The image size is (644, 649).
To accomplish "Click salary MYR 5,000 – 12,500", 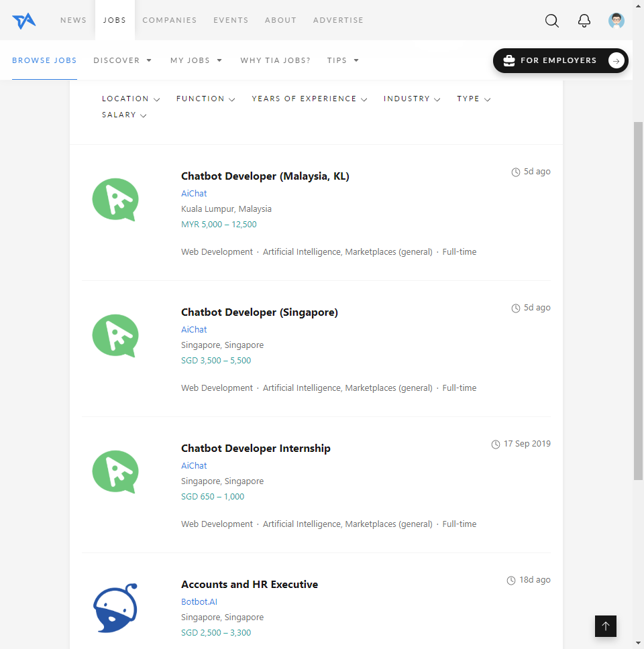I will (219, 225).
